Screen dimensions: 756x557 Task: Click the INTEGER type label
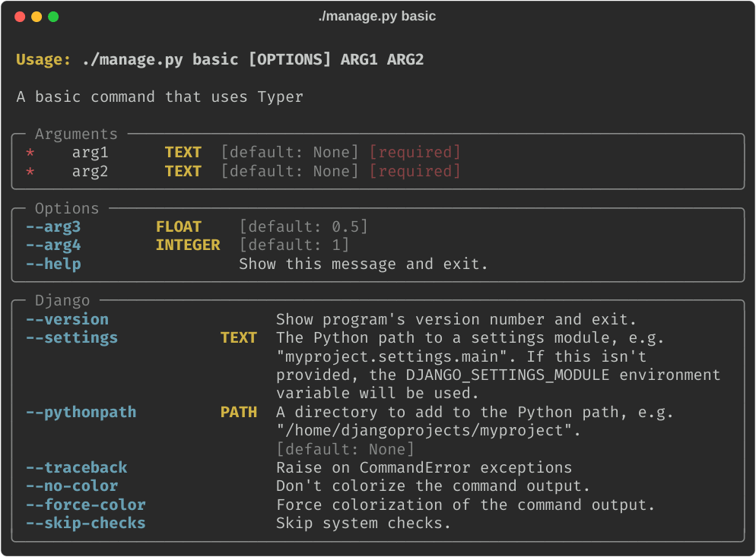pyautogui.click(x=188, y=245)
